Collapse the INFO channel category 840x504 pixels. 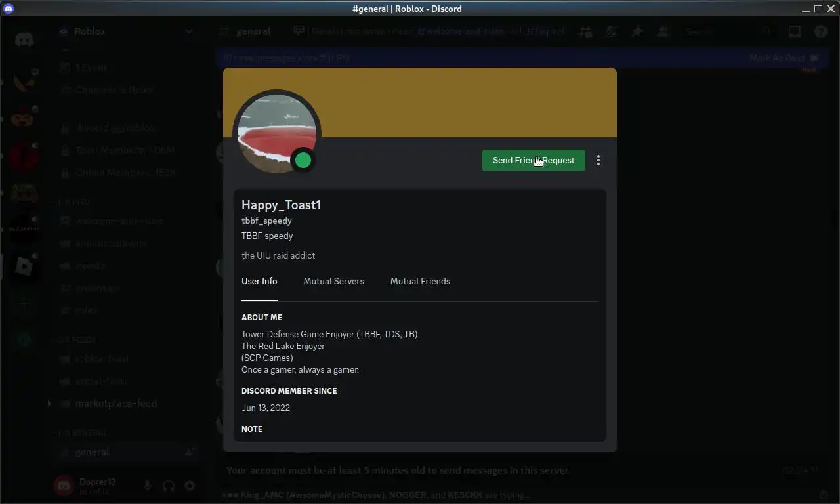coord(74,201)
